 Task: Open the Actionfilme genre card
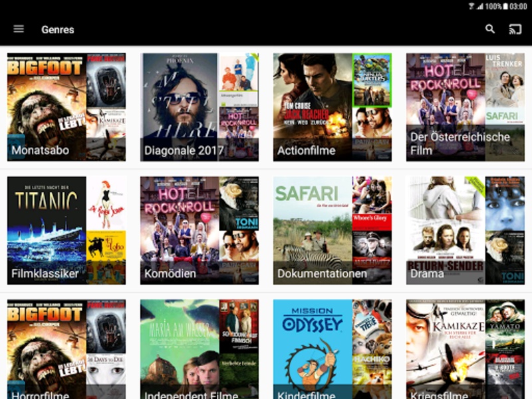pos(332,107)
